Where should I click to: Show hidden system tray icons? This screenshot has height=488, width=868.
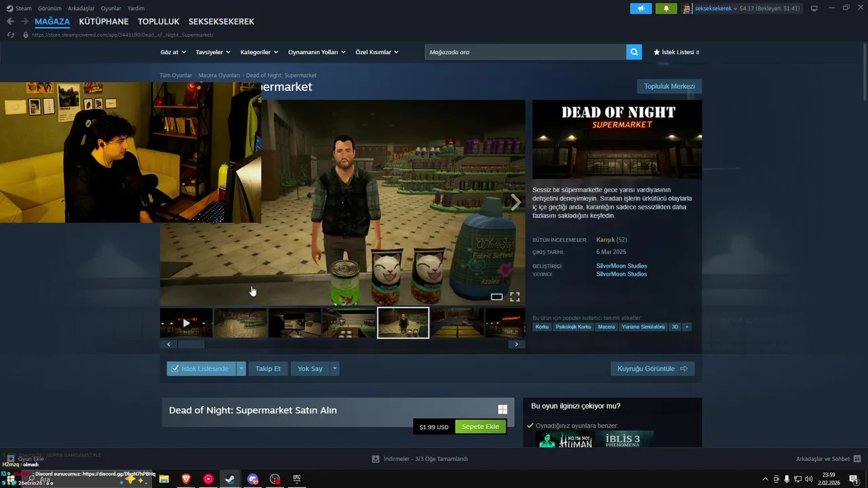point(766,479)
